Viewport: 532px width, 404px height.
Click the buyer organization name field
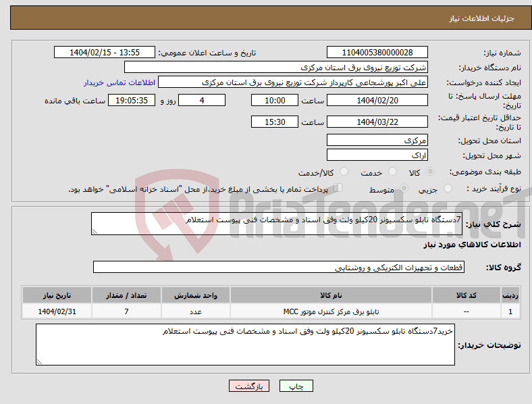(276, 67)
